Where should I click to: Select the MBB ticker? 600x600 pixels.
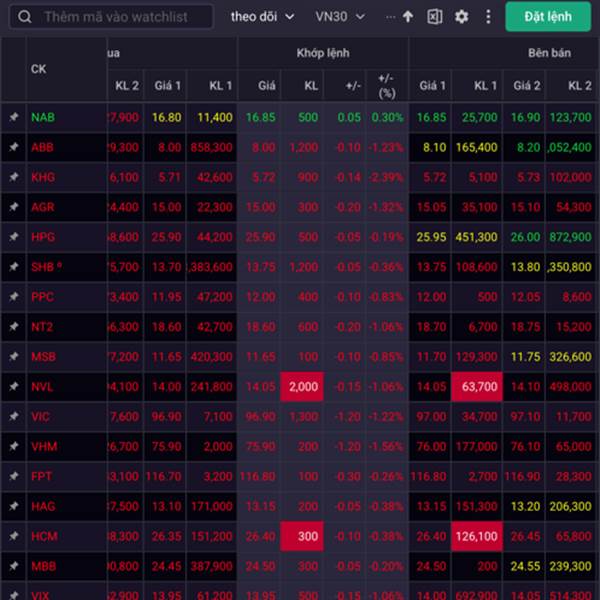44,566
